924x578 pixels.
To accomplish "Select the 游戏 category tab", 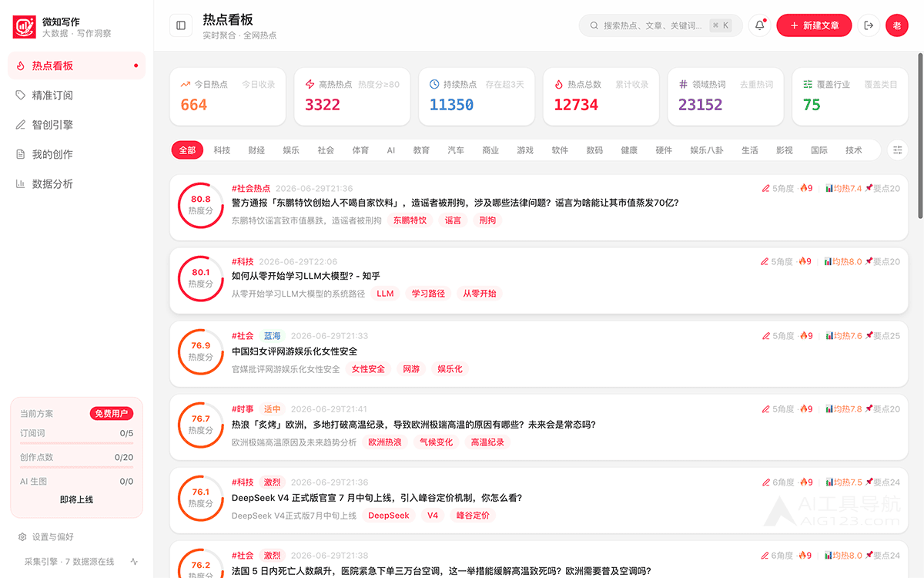I will tap(525, 150).
